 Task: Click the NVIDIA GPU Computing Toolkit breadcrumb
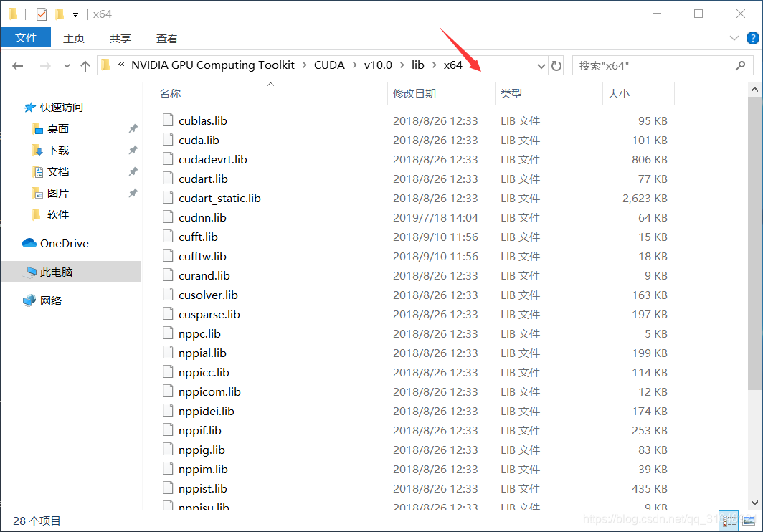coord(213,65)
